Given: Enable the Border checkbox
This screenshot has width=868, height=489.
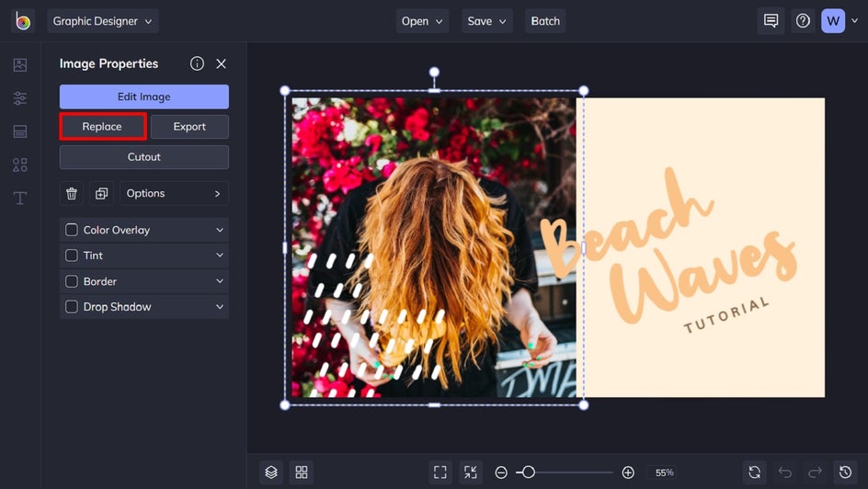Looking at the screenshot, I should pyautogui.click(x=72, y=281).
